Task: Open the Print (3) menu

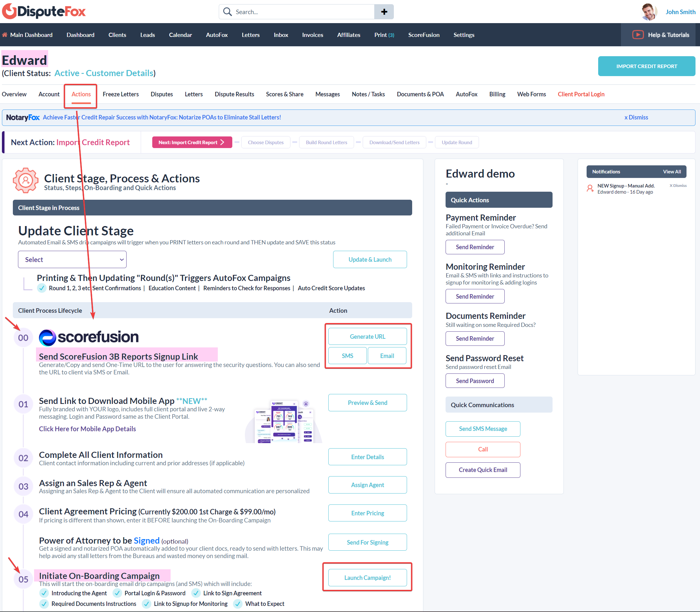Action: (384, 35)
